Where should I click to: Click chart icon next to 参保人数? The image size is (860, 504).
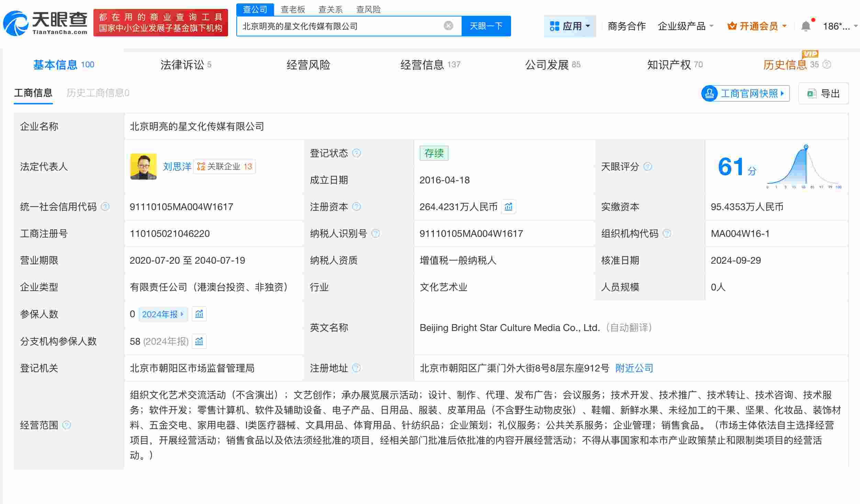click(x=199, y=314)
